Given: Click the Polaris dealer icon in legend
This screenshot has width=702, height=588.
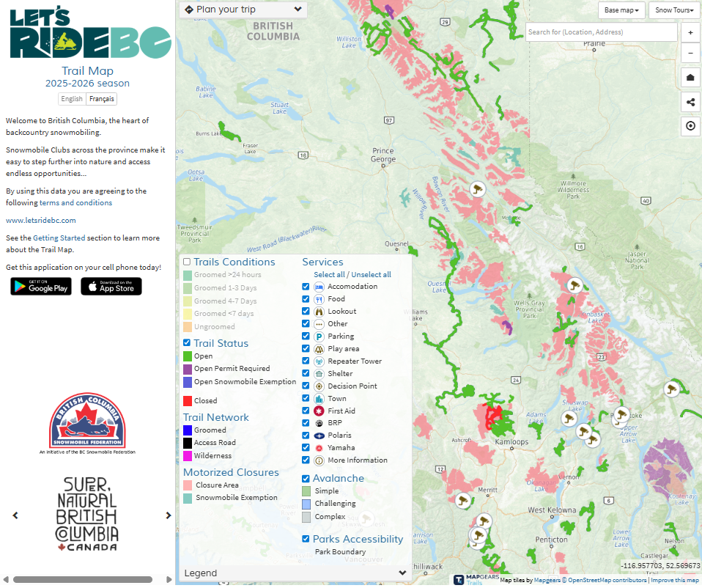Looking at the screenshot, I should click(x=319, y=436).
